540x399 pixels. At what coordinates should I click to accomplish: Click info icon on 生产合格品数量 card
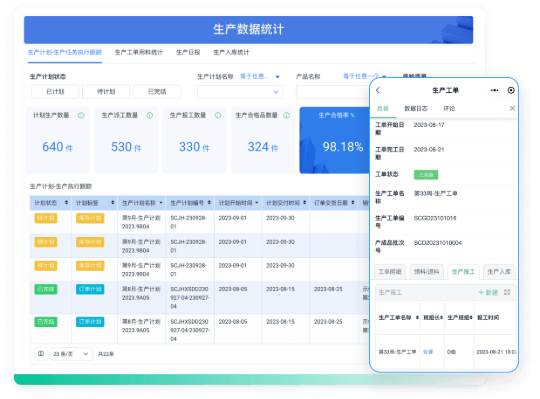(x=286, y=115)
